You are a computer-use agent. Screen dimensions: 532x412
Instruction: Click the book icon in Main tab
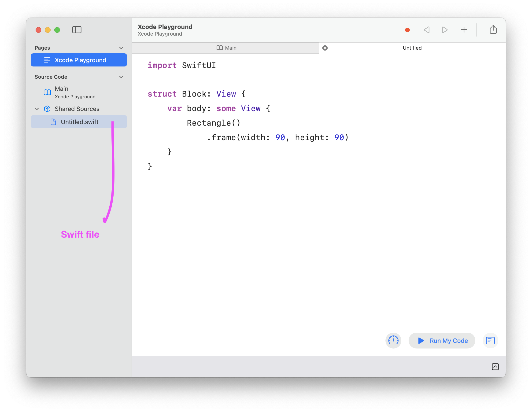pos(219,48)
